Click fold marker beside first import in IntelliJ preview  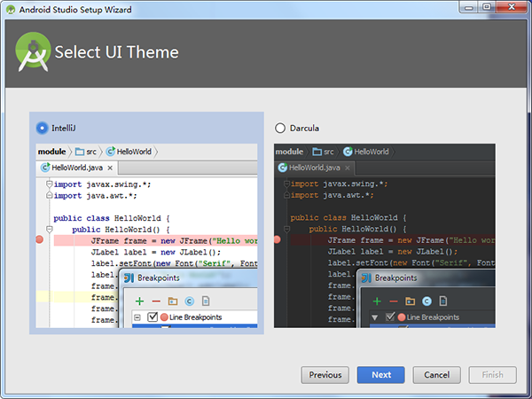coord(49,184)
